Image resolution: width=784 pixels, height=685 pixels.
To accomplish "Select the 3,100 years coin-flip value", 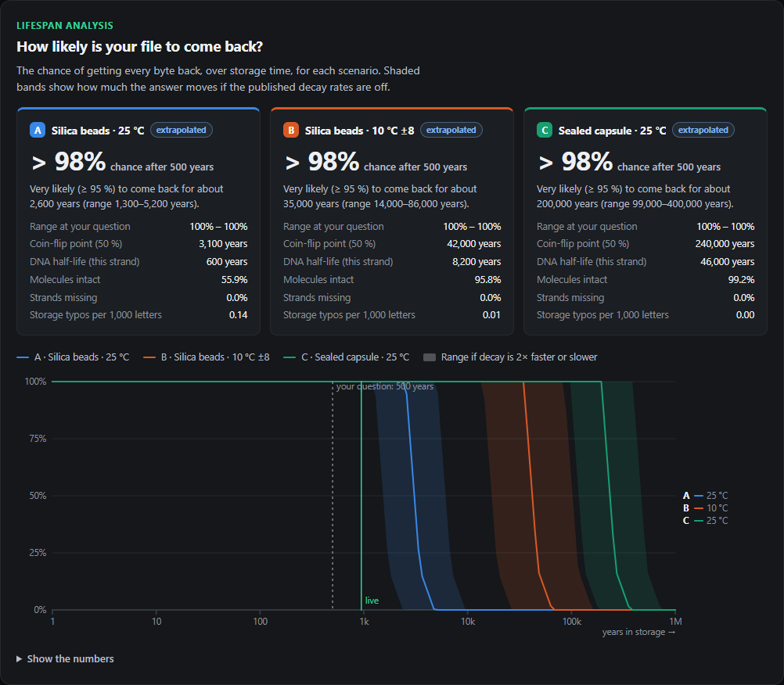I will click(x=223, y=244).
